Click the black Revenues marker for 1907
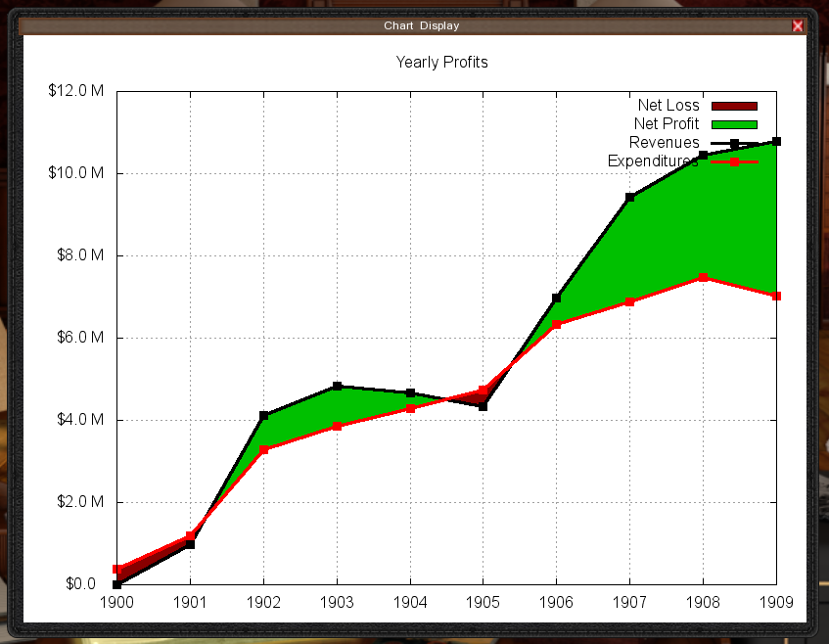829x644 pixels. click(629, 198)
